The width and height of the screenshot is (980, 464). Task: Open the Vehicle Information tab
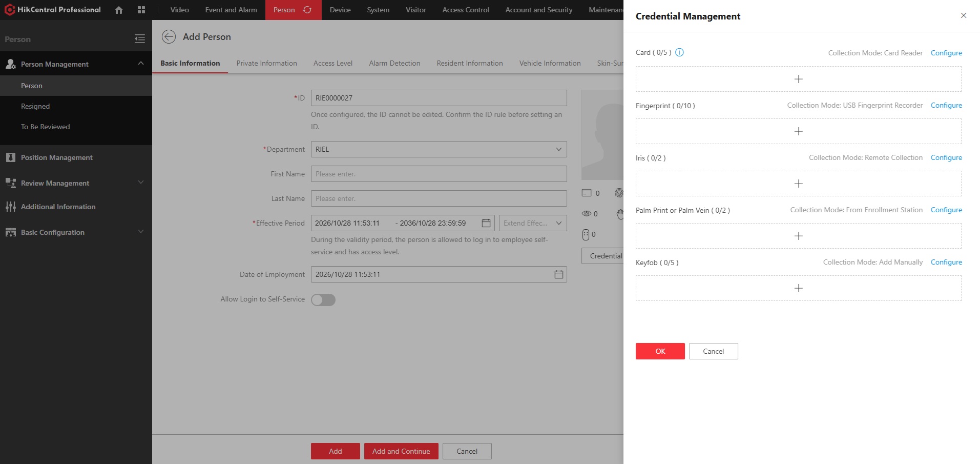(550, 63)
